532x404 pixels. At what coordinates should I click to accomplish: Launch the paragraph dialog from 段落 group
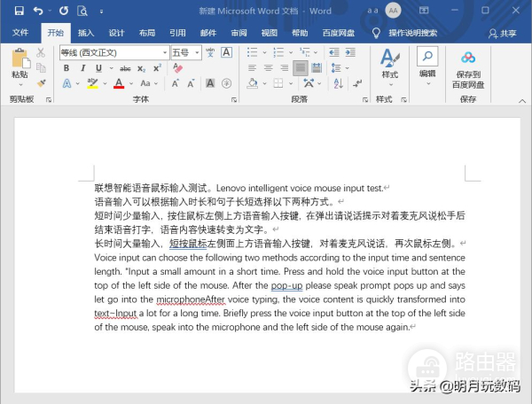[365, 99]
